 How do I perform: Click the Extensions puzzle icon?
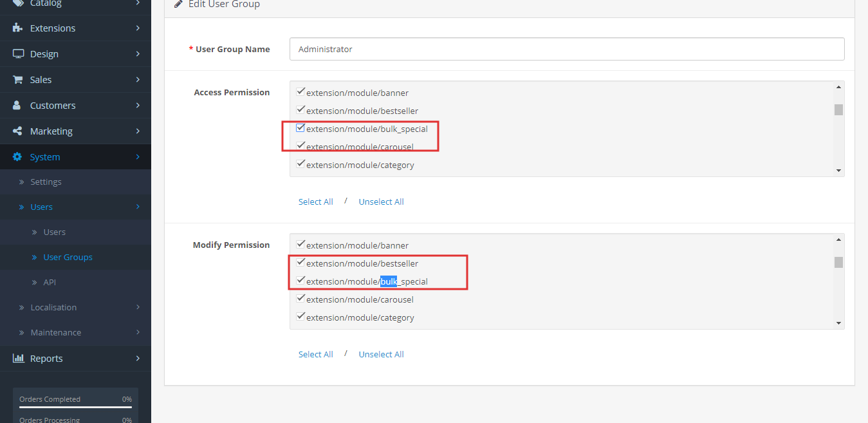coord(18,28)
